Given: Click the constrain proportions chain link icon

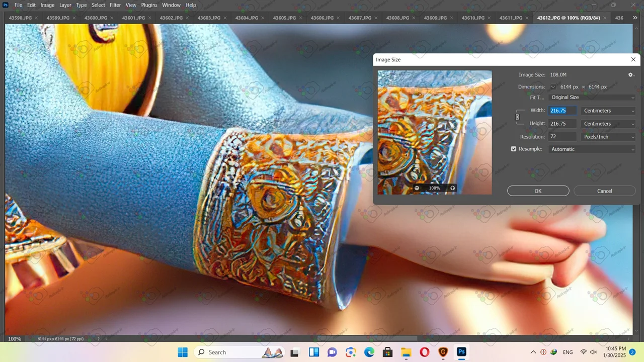Looking at the screenshot, I should click(x=517, y=117).
